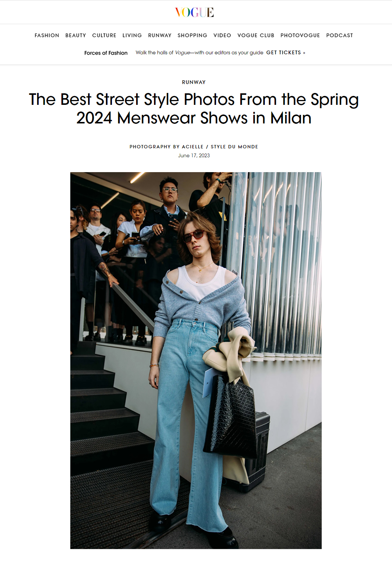Open the Fashion menu section

pyautogui.click(x=47, y=35)
